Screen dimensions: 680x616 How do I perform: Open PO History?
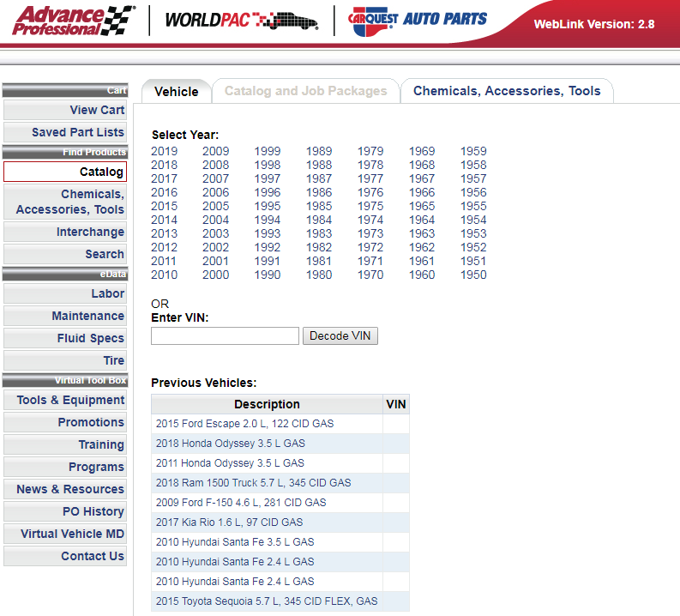(x=65, y=511)
